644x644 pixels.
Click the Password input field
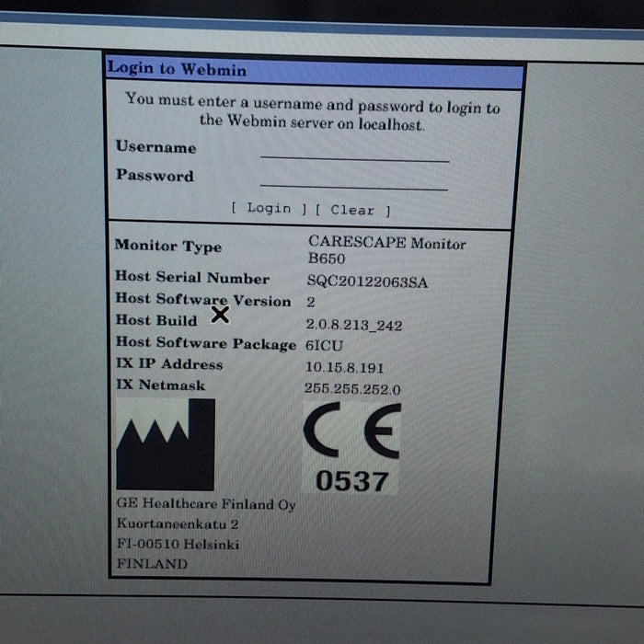click(x=353, y=179)
